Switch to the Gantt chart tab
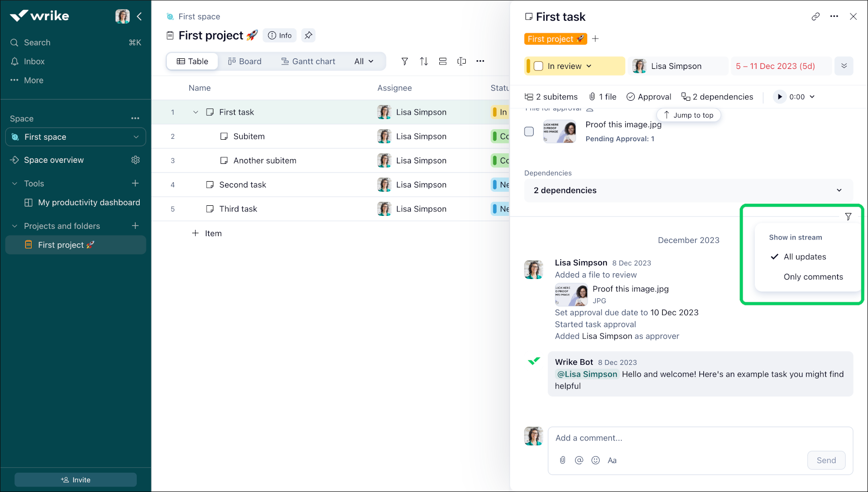The width and height of the screenshot is (868, 492). pyautogui.click(x=308, y=61)
